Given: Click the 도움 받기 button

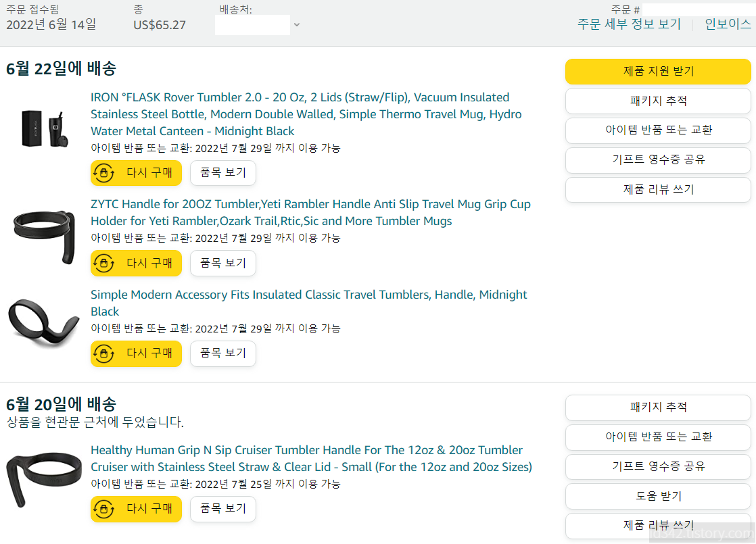Looking at the screenshot, I should [658, 496].
